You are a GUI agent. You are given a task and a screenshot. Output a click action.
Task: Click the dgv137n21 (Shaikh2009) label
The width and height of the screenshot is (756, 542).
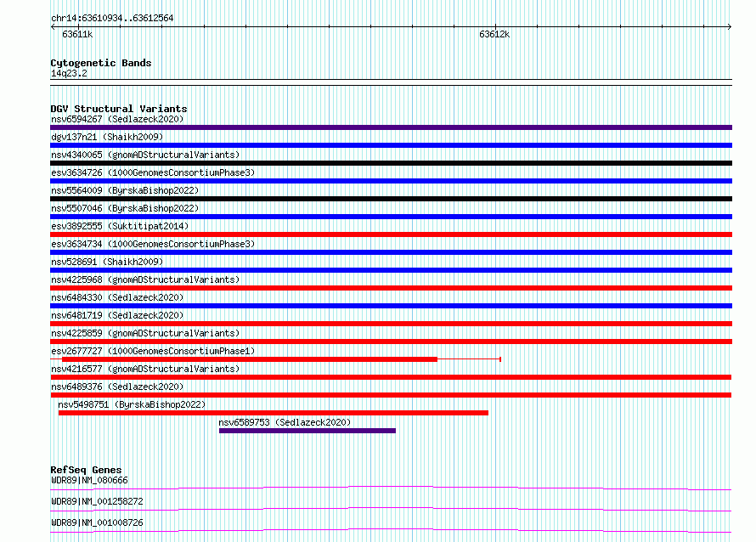107,137
